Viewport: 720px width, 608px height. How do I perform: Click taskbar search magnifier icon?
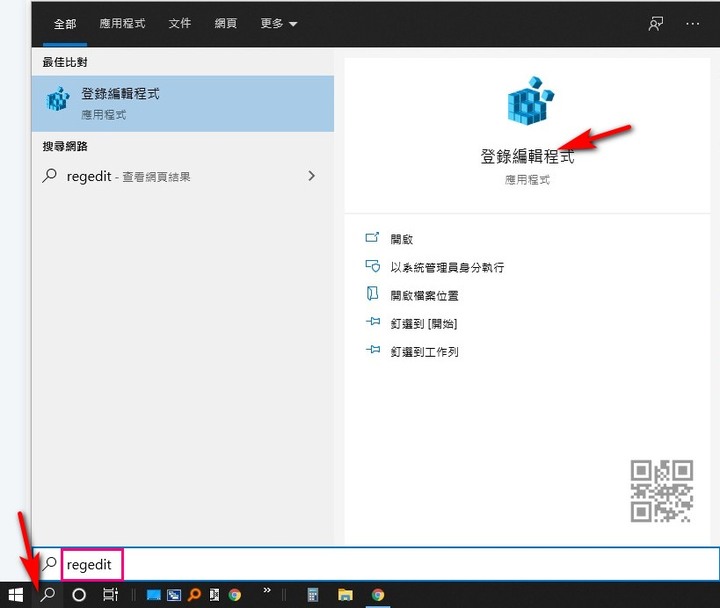point(47,595)
